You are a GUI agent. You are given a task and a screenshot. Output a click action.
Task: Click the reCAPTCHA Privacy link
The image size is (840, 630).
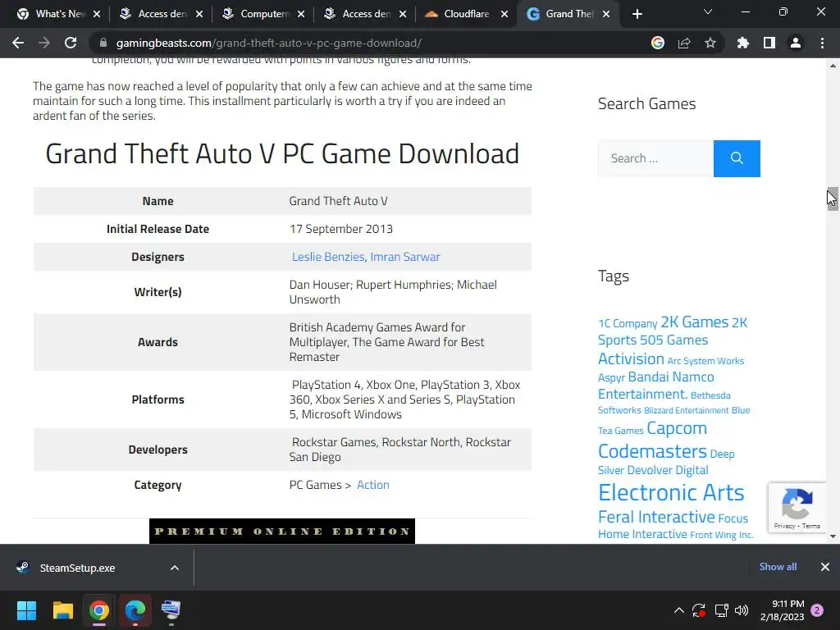(783, 526)
